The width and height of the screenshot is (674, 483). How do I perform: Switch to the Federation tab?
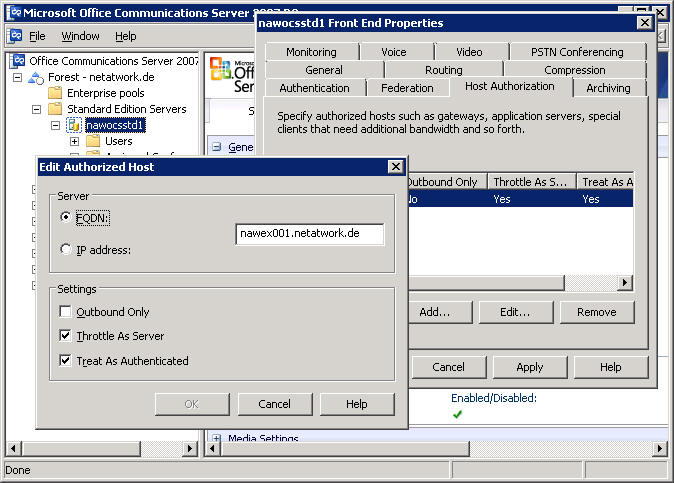(x=407, y=88)
